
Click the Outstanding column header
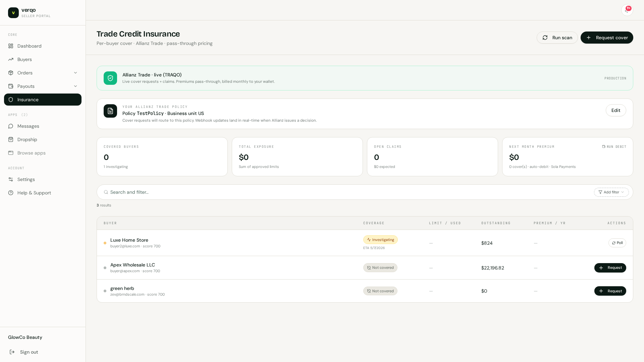[x=496, y=223]
